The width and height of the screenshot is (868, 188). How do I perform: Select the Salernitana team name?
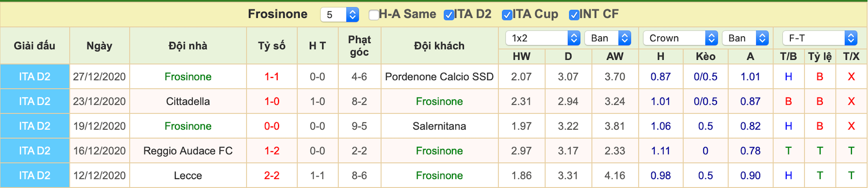click(x=439, y=126)
